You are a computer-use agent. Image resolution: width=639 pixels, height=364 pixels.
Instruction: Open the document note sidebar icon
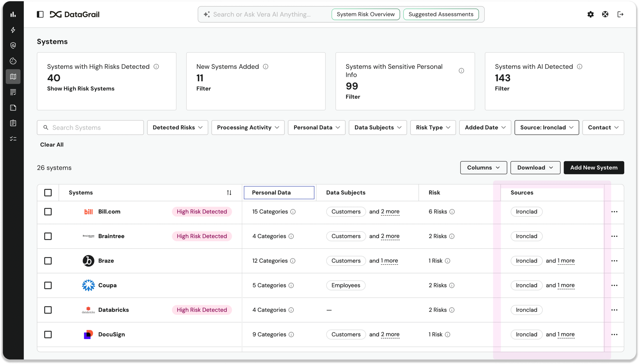pyautogui.click(x=13, y=107)
